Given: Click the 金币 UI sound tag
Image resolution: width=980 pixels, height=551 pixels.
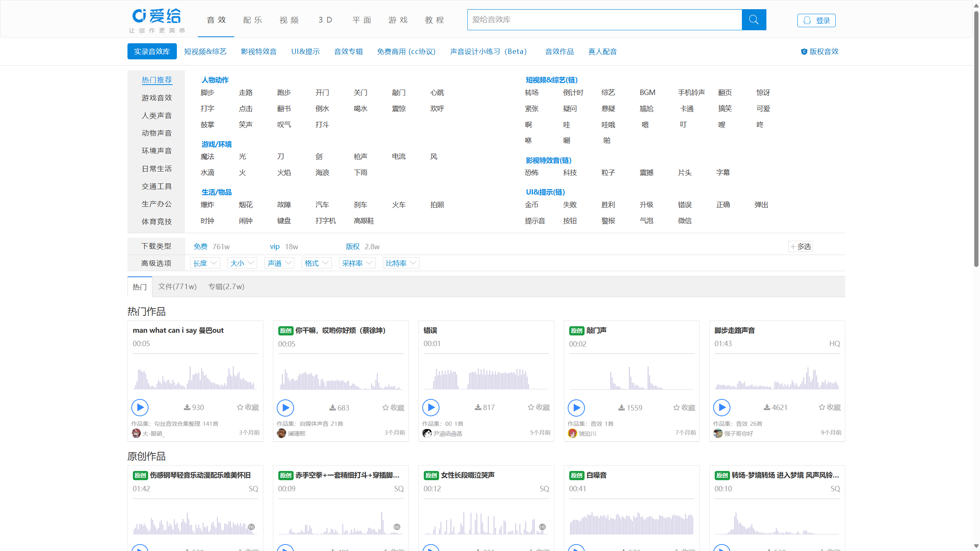Looking at the screenshot, I should 531,204.
